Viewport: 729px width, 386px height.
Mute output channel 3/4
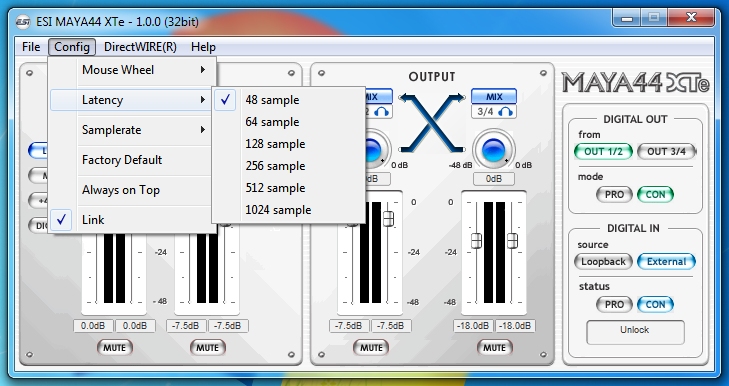(x=494, y=347)
